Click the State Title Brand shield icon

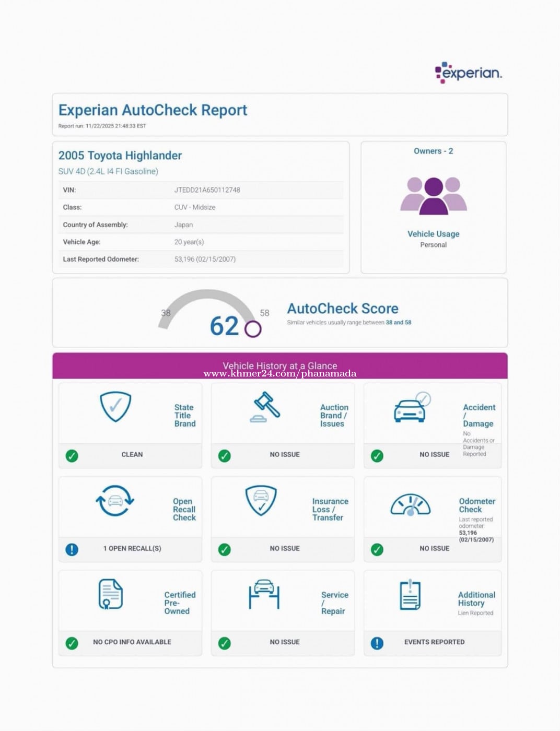115,406
